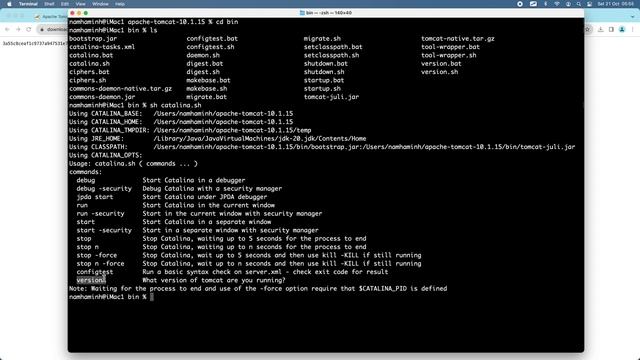Select the Apache Tomcat browser tab
Image resolution: width=640 pixels, height=360 pixels.
pos(51,17)
